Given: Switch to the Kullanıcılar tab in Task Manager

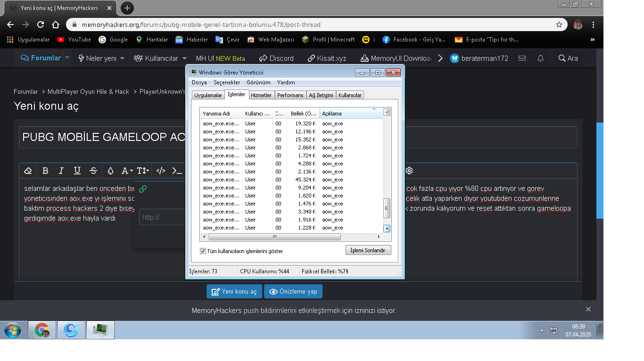Looking at the screenshot, I should coord(350,95).
